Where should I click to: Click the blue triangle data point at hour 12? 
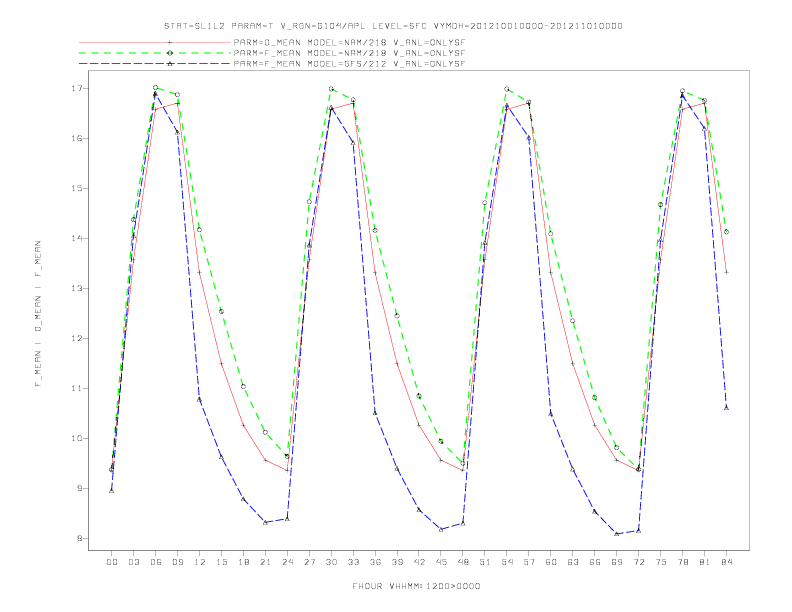tap(200, 399)
